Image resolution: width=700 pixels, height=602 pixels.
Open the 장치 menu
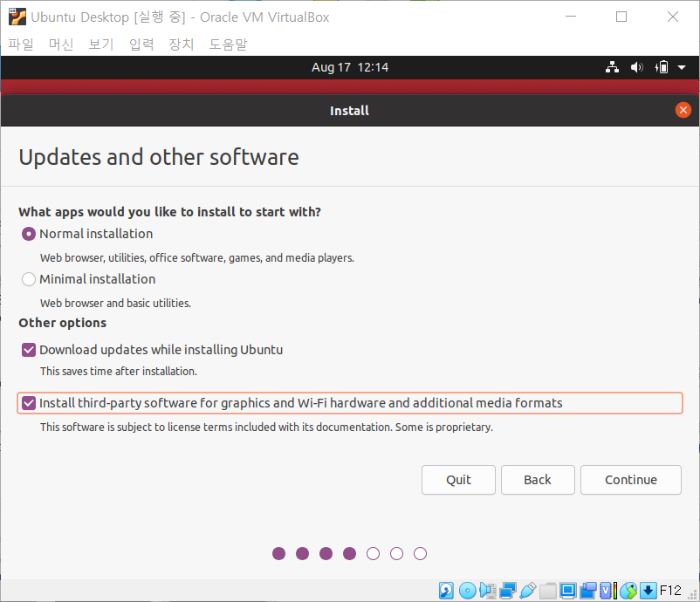pyautogui.click(x=182, y=44)
